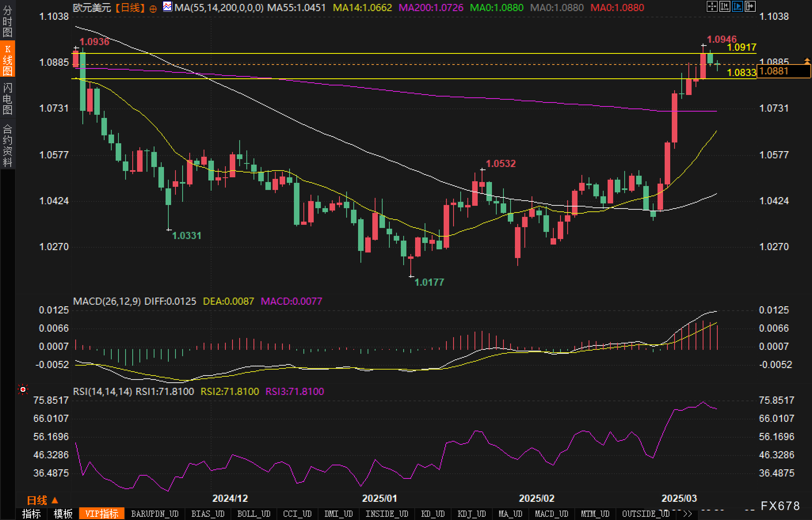This screenshot has height=520, width=812.
Task: Switch to 分时图 view in sidebar
Action: coord(8,21)
